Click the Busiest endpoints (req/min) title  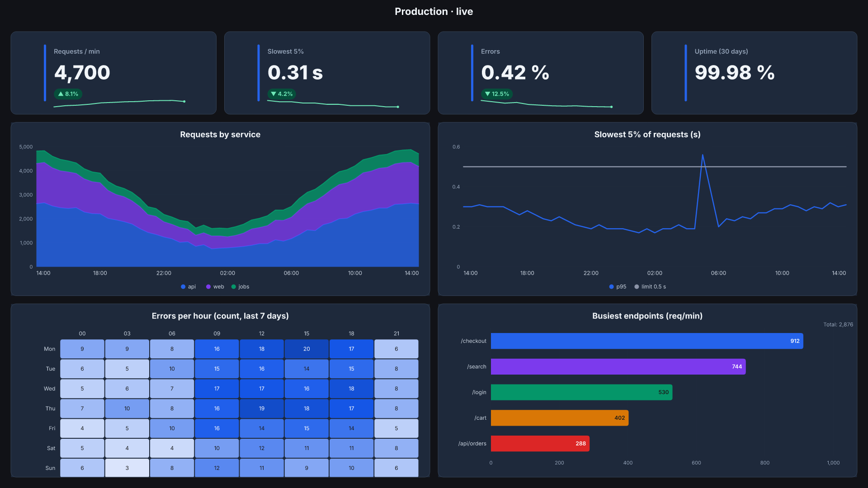pyautogui.click(x=647, y=316)
